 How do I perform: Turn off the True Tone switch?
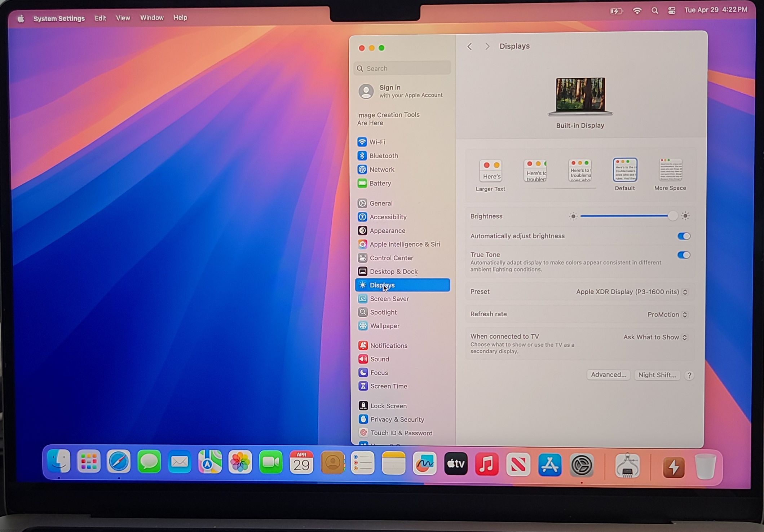click(x=683, y=255)
